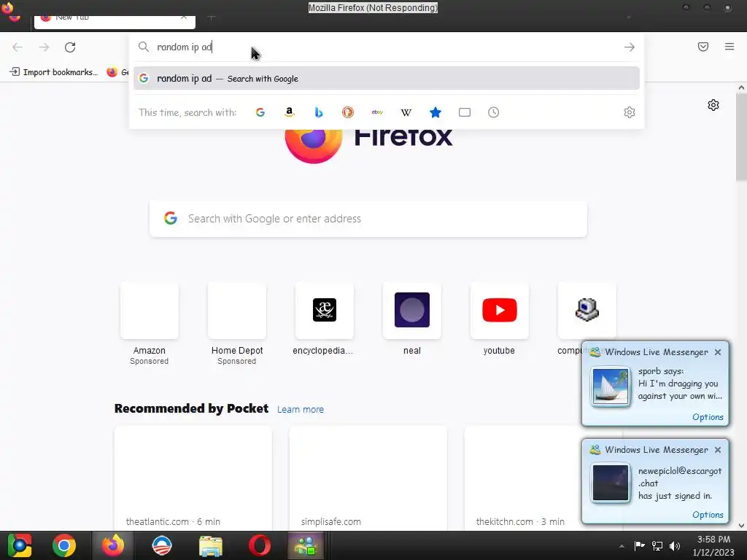Search in History clock icon
747x560 pixels.
(x=494, y=112)
